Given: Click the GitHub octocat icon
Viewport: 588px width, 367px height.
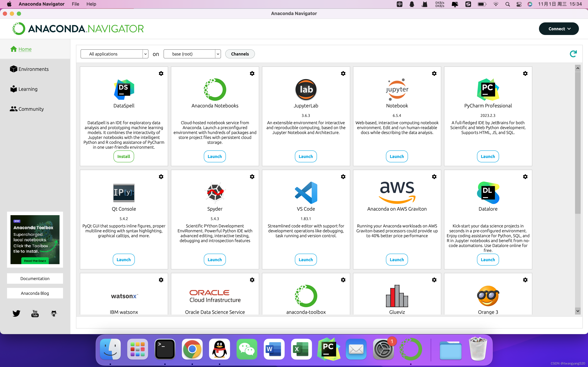Looking at the screenshot, I should click(x=54, y=313).
